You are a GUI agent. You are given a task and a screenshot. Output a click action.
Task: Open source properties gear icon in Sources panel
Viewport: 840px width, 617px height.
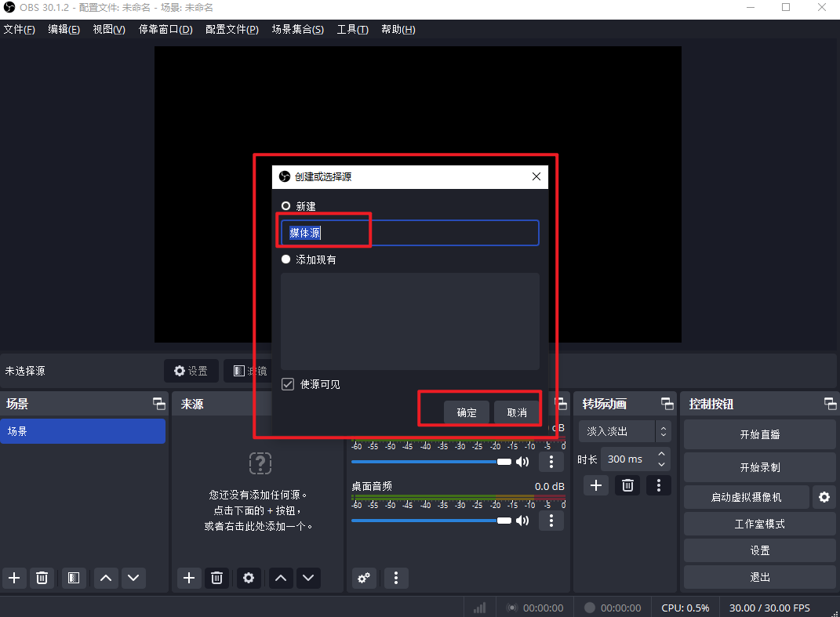(249, 578)
